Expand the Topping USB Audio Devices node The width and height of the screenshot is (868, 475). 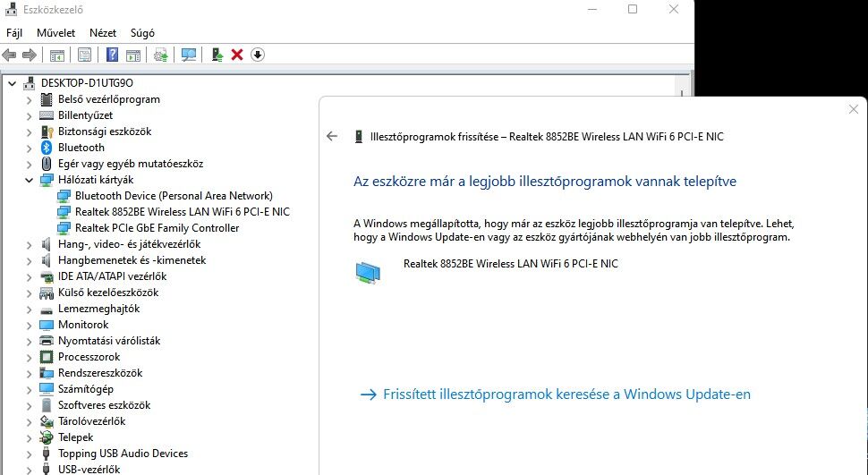point(29,454)
